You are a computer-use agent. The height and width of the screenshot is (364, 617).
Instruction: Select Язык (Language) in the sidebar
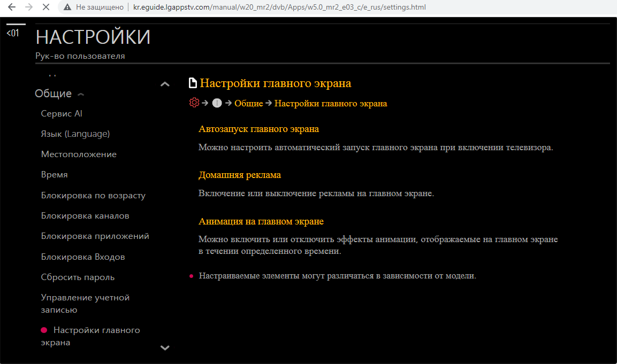(75, 134)
